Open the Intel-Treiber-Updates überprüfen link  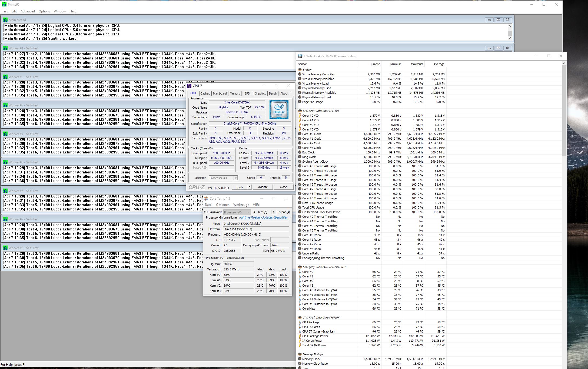pyautogui.click(x=264, y=217)
